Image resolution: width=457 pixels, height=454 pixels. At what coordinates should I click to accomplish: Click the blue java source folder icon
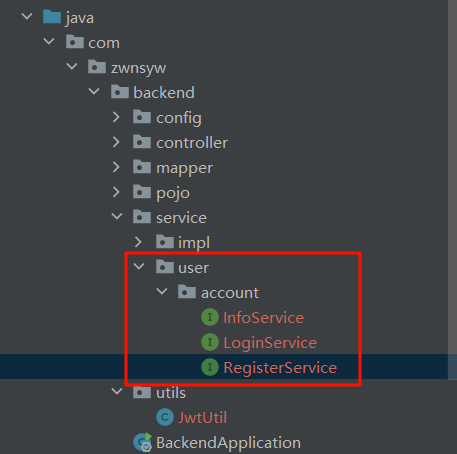[x=52, y=17]
